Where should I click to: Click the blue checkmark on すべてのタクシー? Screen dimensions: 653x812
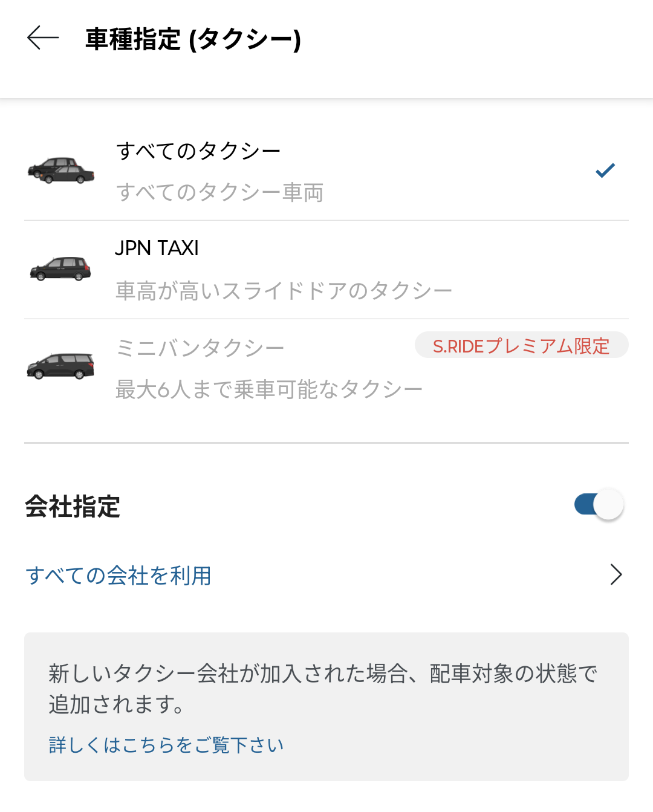pyautogui.click(x=605, y=171)
